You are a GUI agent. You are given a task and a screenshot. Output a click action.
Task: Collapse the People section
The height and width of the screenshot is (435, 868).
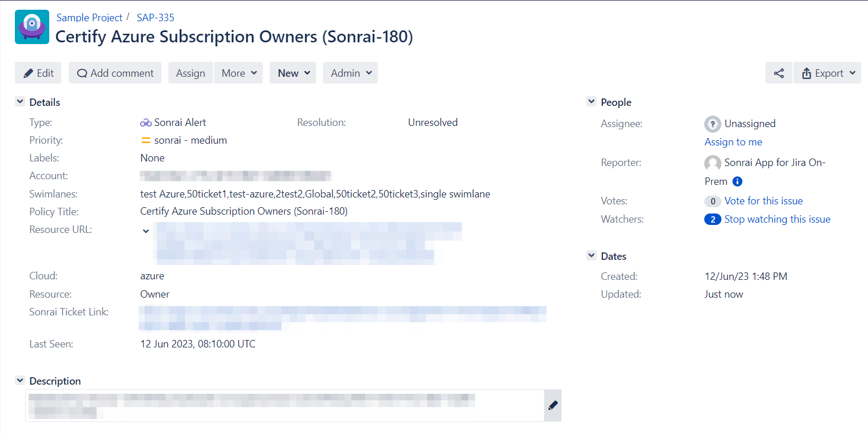[591, 102]
